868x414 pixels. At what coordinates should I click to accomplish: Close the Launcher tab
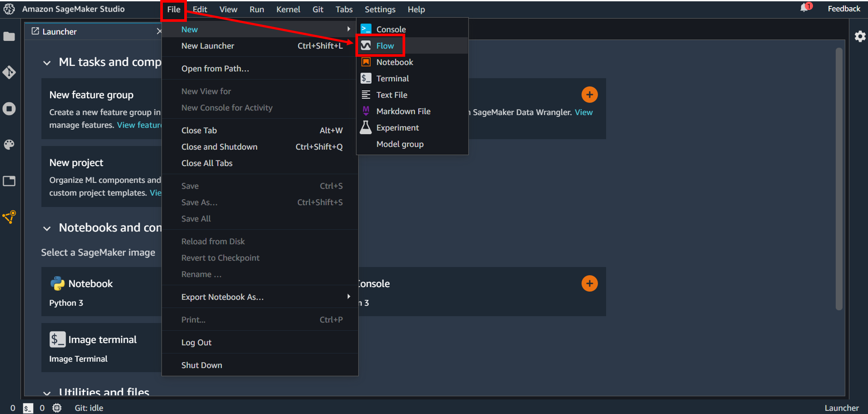click(159, 31)
